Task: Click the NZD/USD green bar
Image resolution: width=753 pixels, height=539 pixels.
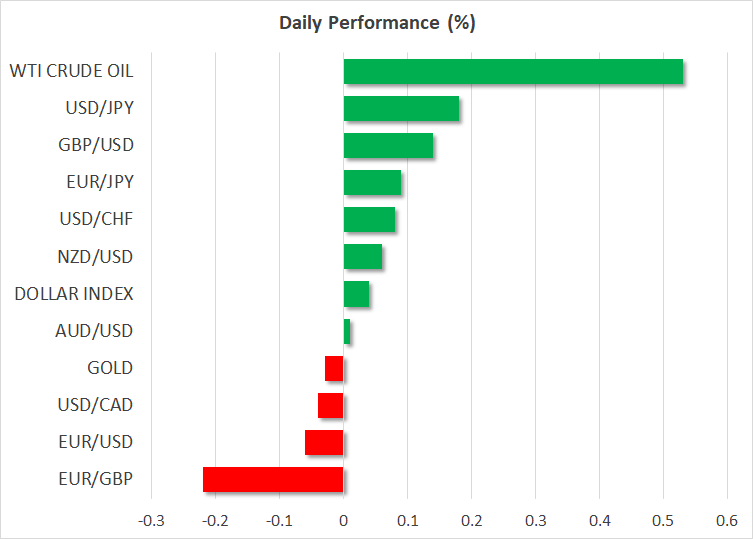Action: pos(362,257)
